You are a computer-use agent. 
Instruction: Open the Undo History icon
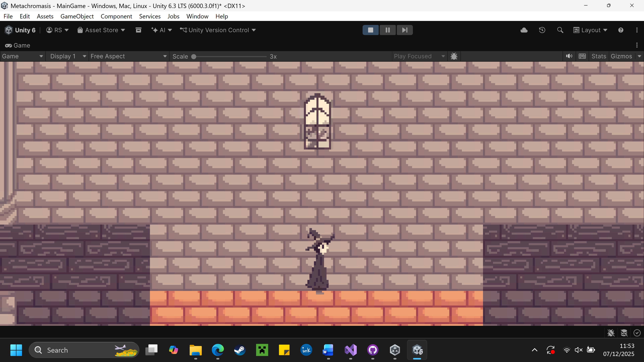tap(542, 30)
